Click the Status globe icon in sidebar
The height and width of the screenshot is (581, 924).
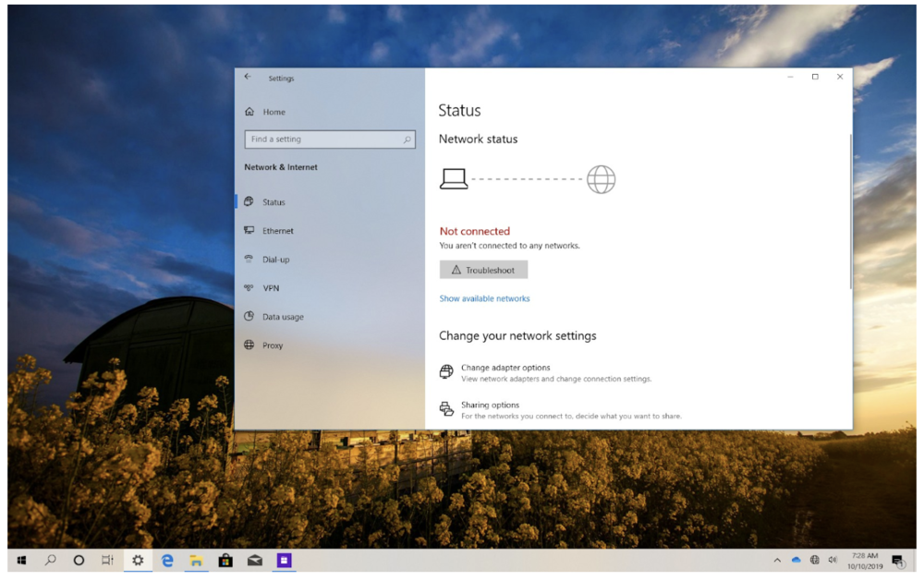tap(249, 201)
